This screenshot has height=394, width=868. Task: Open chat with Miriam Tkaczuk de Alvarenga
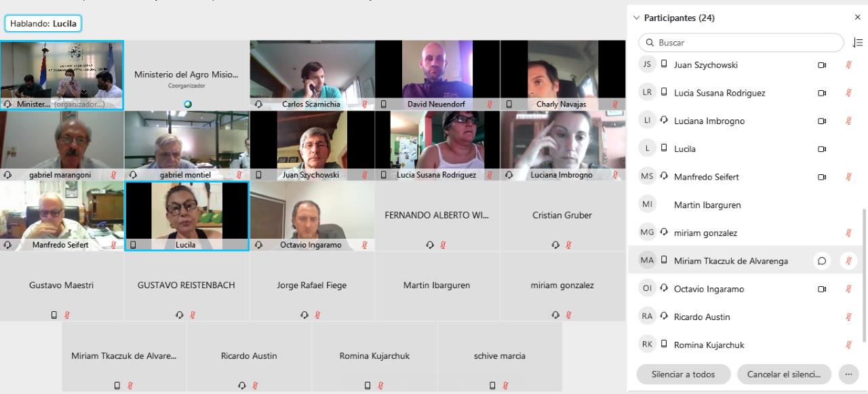click(822, 260)
